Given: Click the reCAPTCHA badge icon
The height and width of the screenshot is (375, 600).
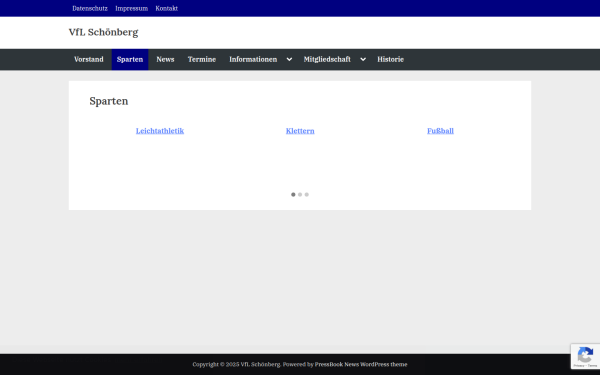Looking at the screenshot, I should pyautogui.click(x=585, y=355).
